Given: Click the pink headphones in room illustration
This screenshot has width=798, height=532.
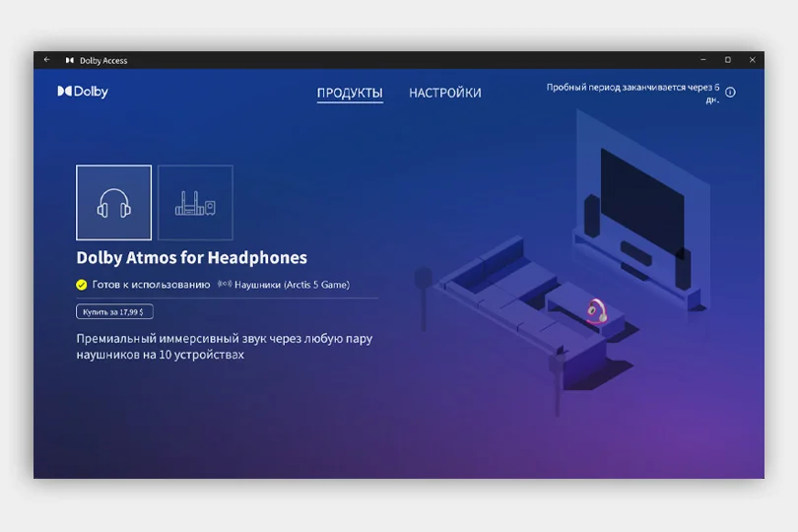Looking at the screenshot, I should [596, 311].
